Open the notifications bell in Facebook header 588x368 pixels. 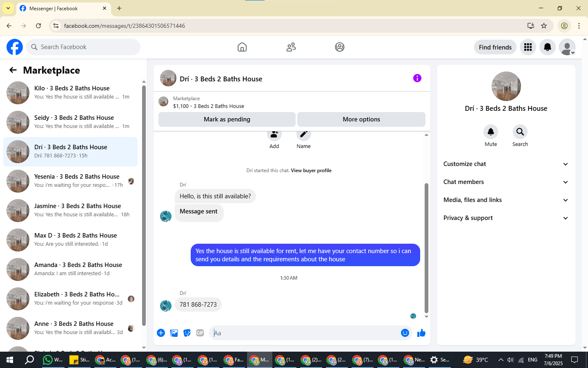click(548, 47)
